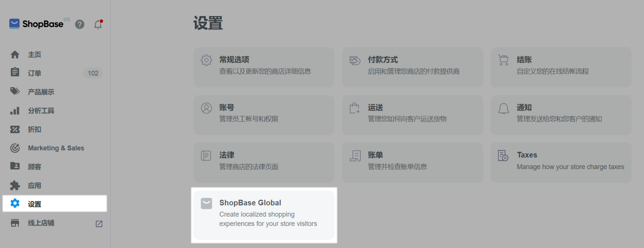Click the ShopBase logo

[36, 24]
